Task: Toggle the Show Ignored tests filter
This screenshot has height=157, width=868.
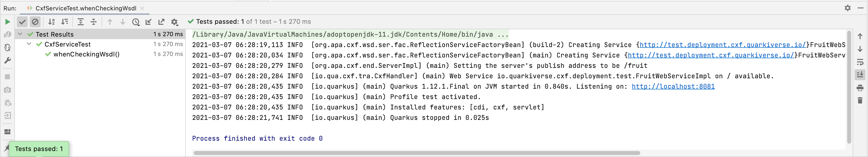Action: point(35,22)
